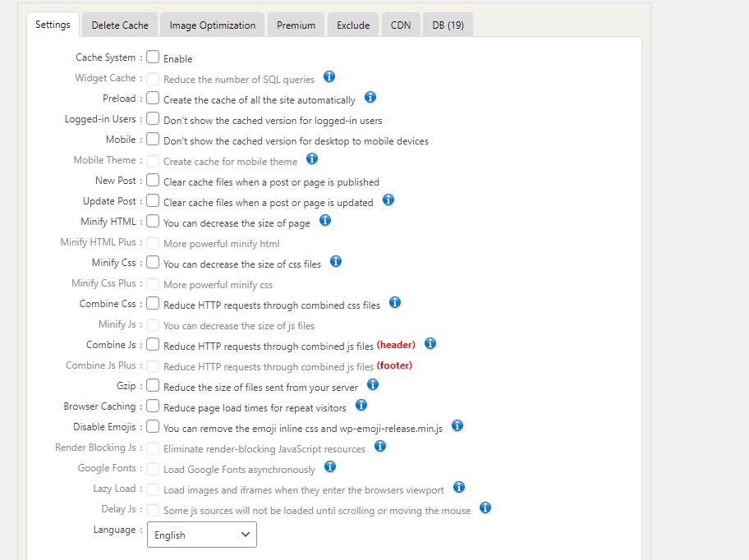Open the Delete Cache tab

120,25
